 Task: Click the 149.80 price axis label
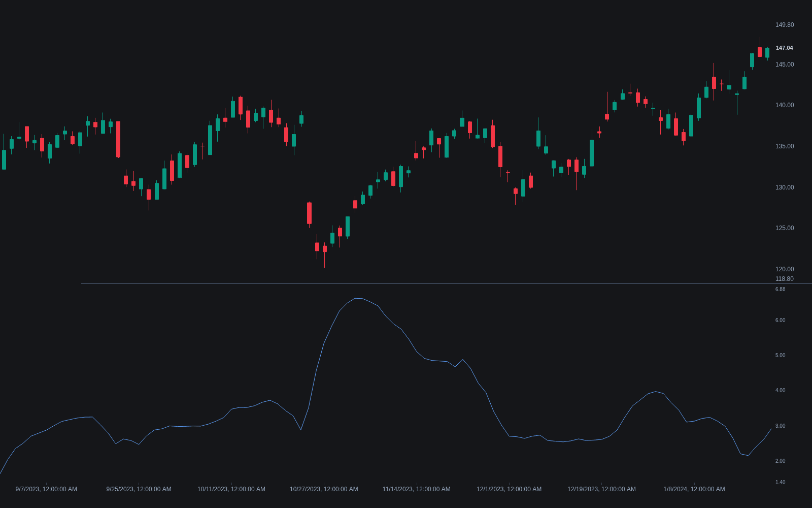785,25
